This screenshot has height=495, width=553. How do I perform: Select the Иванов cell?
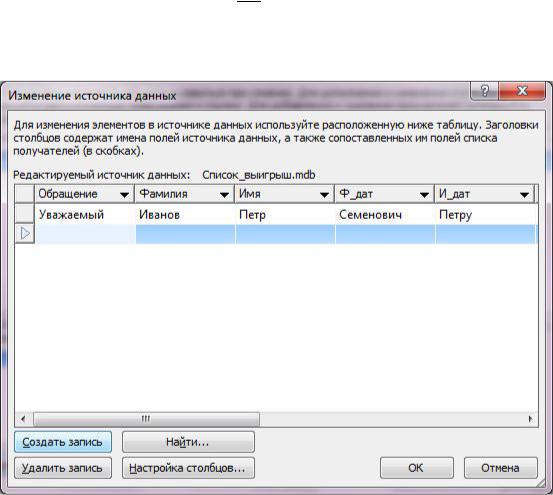185,214
